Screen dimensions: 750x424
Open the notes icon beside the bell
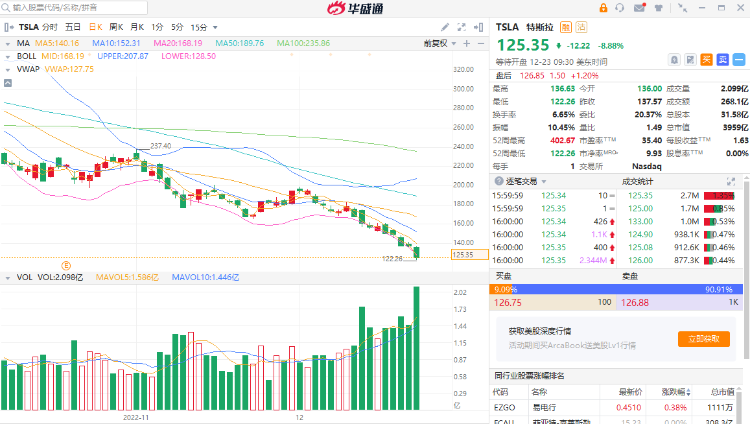click(690, 60)
